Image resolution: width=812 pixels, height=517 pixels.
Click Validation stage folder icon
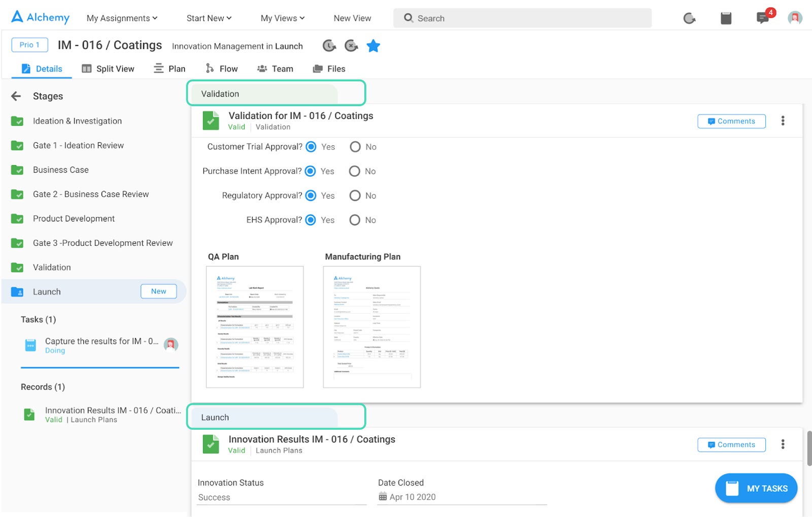pos(17,267)
